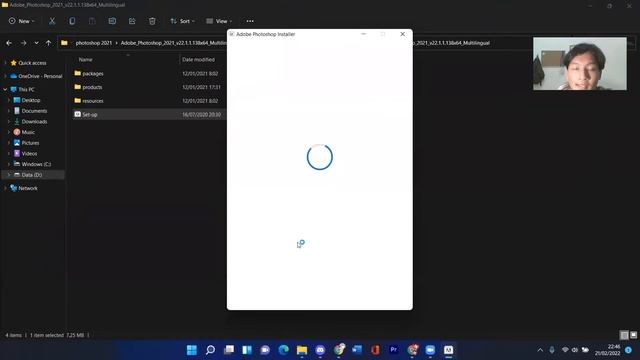Click the Adobe installer taskbar icon
The width and height of the screenshot is (640, 360).
click(x=448, y=350)
